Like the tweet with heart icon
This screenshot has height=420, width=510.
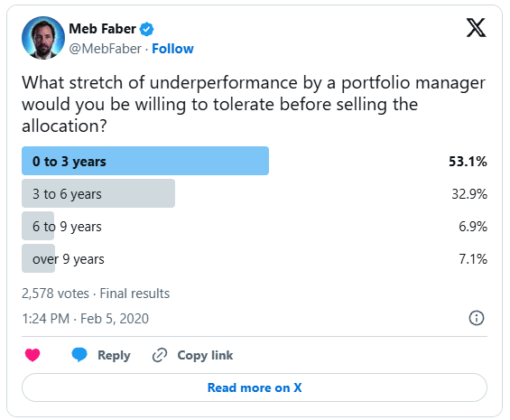[x=32, y=355]
